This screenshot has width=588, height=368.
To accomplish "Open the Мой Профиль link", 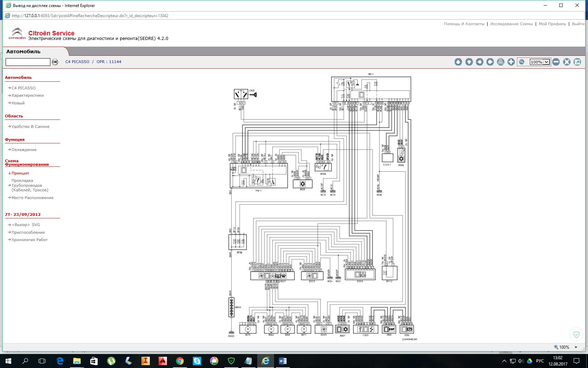I will click(552, 24).
